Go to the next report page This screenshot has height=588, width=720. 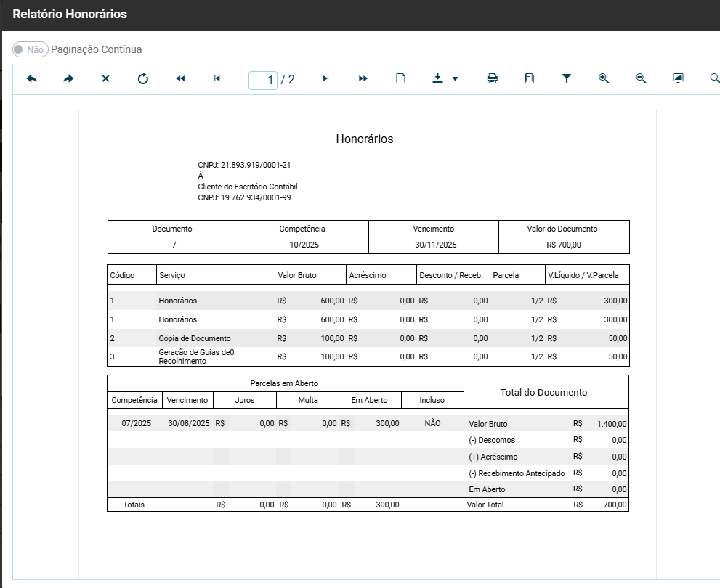pyautogui.click(x=325, y=78)
